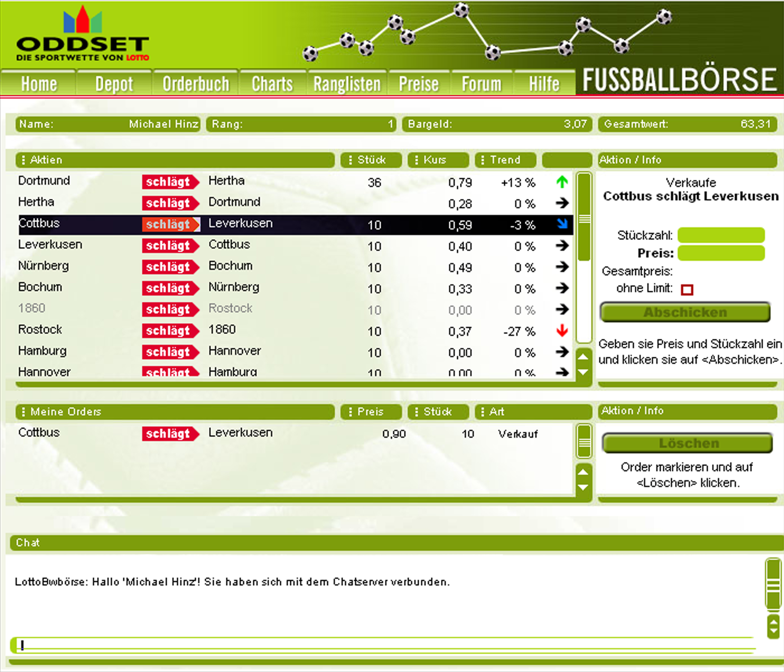Enable the ohne Limit checkbox
The width and height of the screenshot is (784, 672).
coord(687,290)
